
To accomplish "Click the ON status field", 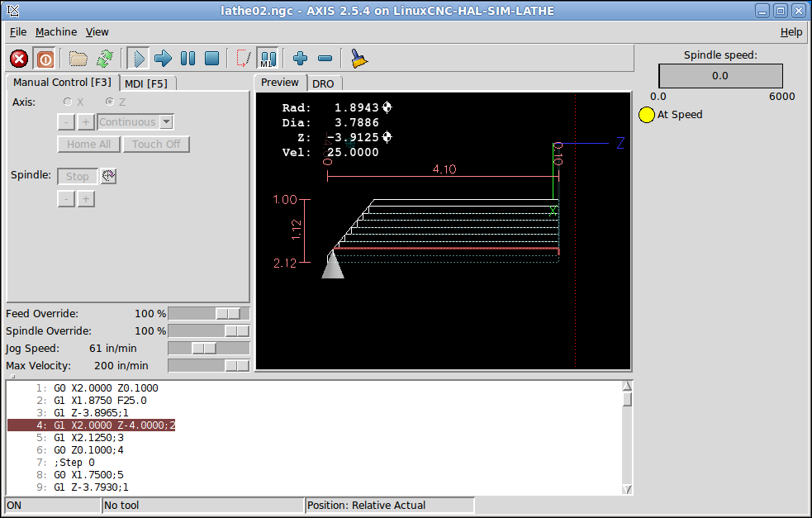I will point(53,506).
